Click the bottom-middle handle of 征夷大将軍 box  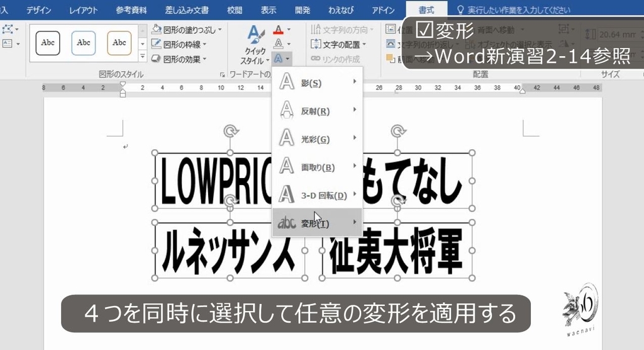click(x=397, y=278)
